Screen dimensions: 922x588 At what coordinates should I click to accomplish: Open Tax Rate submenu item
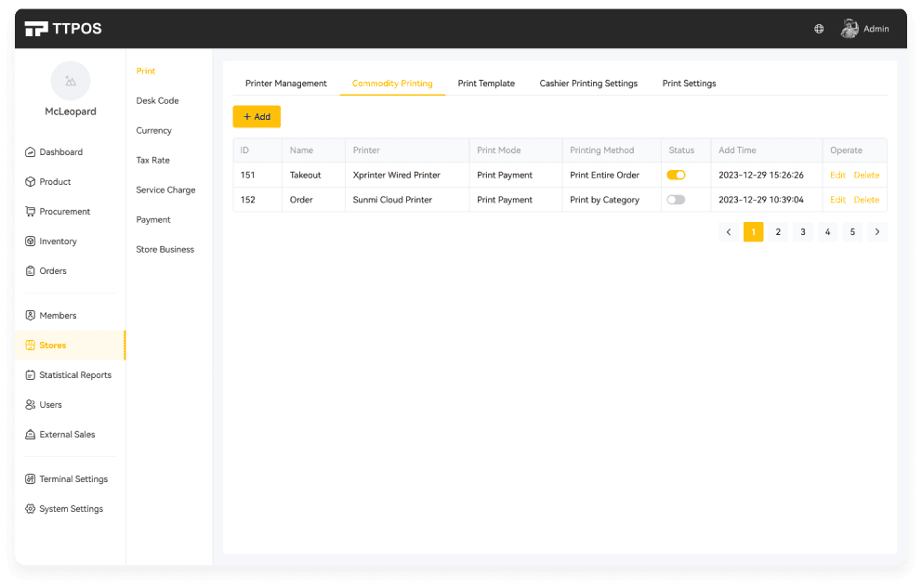(x=152, y=161)
